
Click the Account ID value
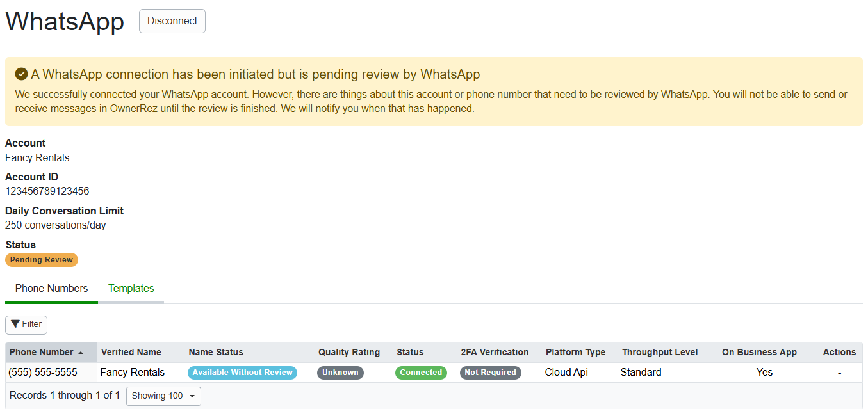(47, 191)
